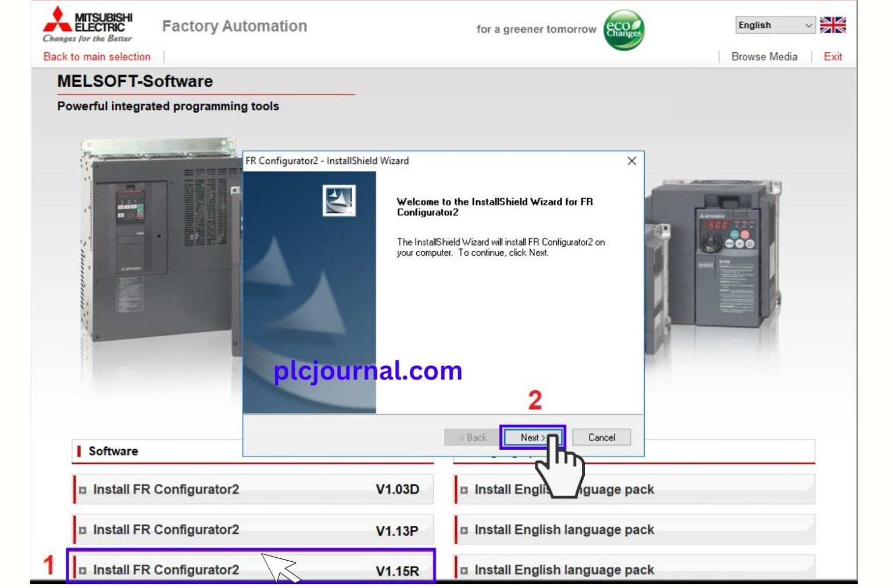This screenshot has height=588, width=893.
Task: Close the InstallShield Wizard dialog
Action: tap(631, 161)
